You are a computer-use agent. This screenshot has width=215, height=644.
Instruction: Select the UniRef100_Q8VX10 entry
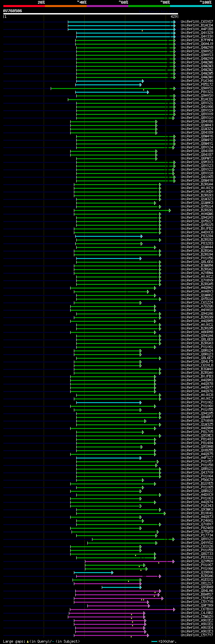click(x=197, y=118)
